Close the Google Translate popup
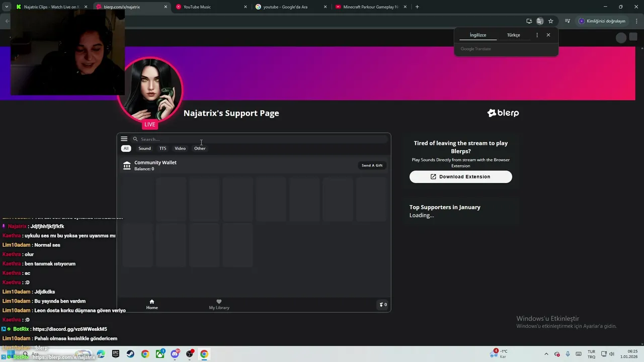Image resolution: width=644 pixels, height=362 pixels. (x=548, y=35)
